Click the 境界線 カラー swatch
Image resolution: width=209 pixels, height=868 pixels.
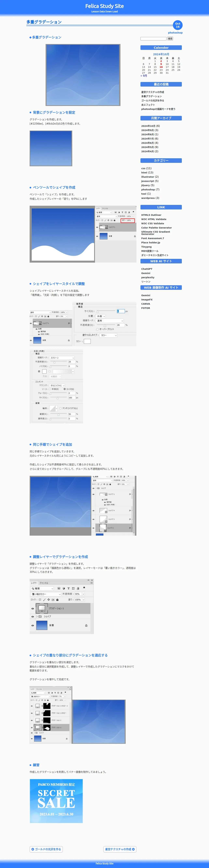87,341
